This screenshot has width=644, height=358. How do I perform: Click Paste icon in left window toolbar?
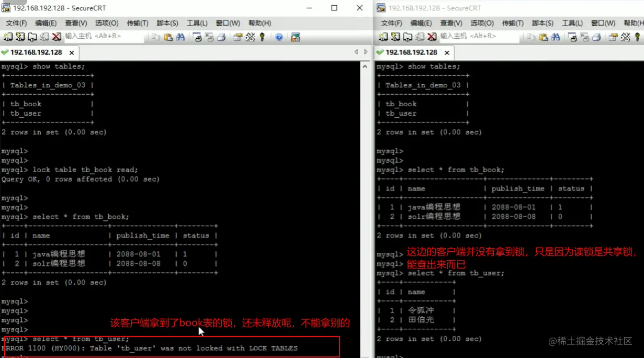click(x=168, y=37)
